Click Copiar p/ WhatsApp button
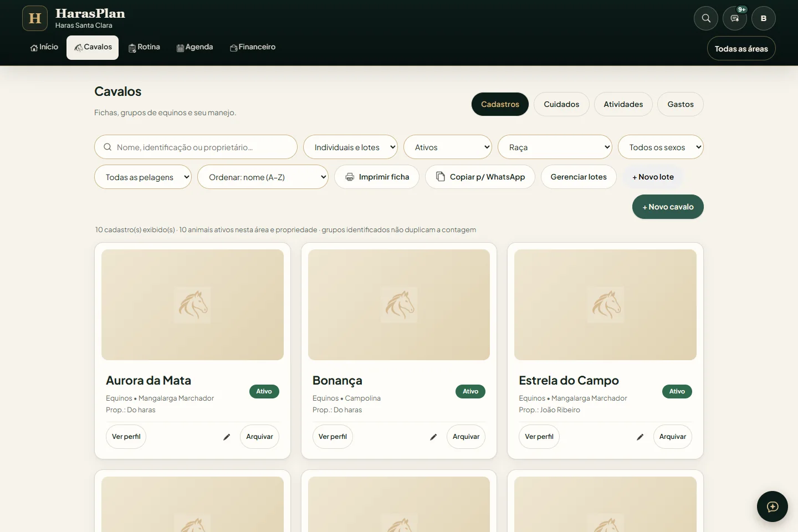Image resolution: width=798 pixels, height=532 pixels. [x=480, y=177]
